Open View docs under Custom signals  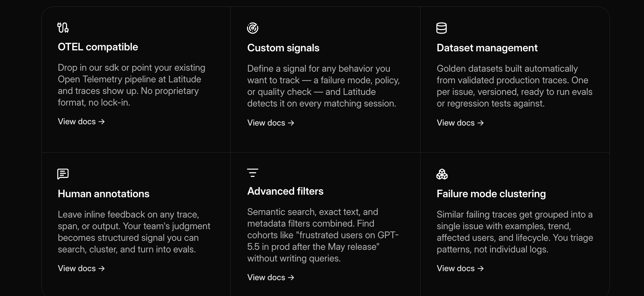pos(271,123)
